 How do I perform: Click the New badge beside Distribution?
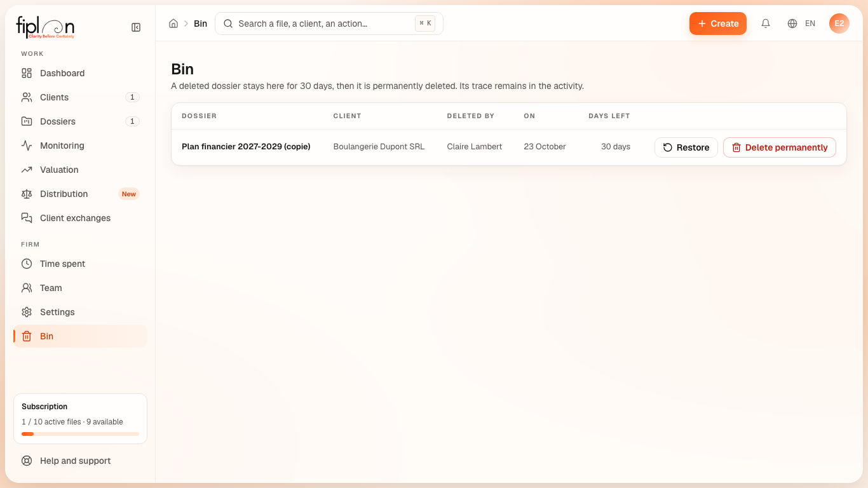pos(129,194)
